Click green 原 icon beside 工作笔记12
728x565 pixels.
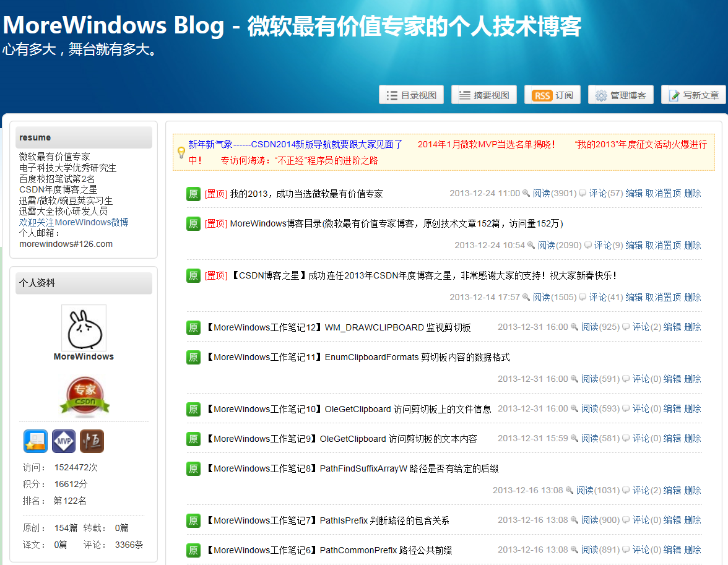(193, 327)
